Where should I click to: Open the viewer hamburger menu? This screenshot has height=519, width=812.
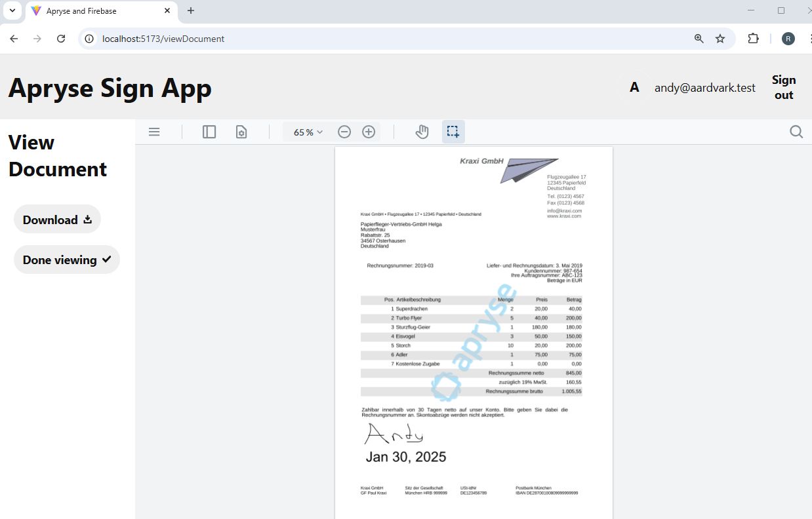point(154,132)
